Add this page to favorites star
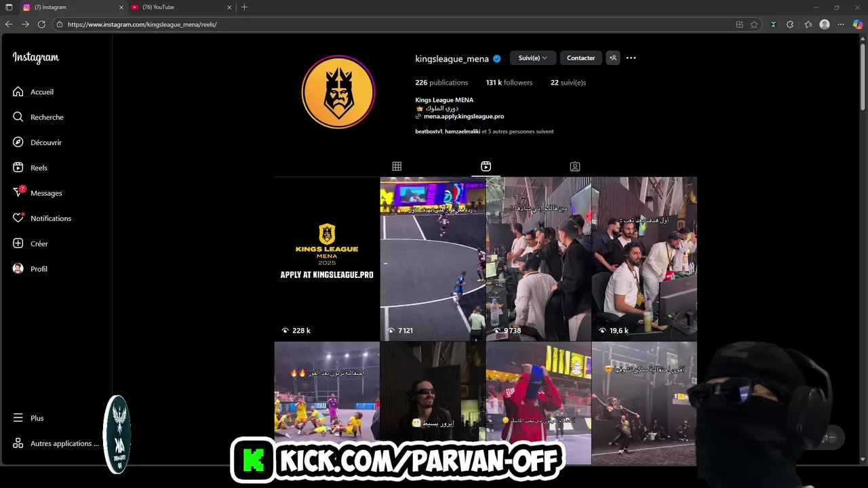This screenshot has height=488, width=868. [x=754, y=24]
